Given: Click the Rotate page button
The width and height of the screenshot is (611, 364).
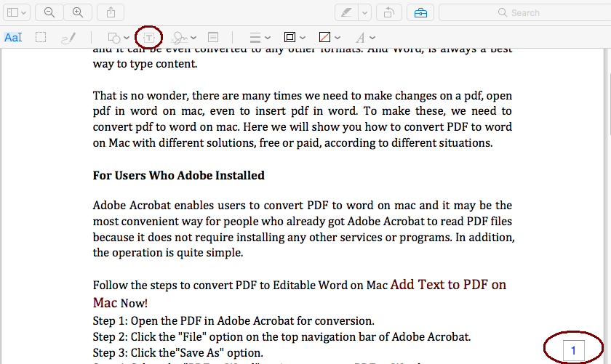Looking at the screenshot, I should point(388,13).
